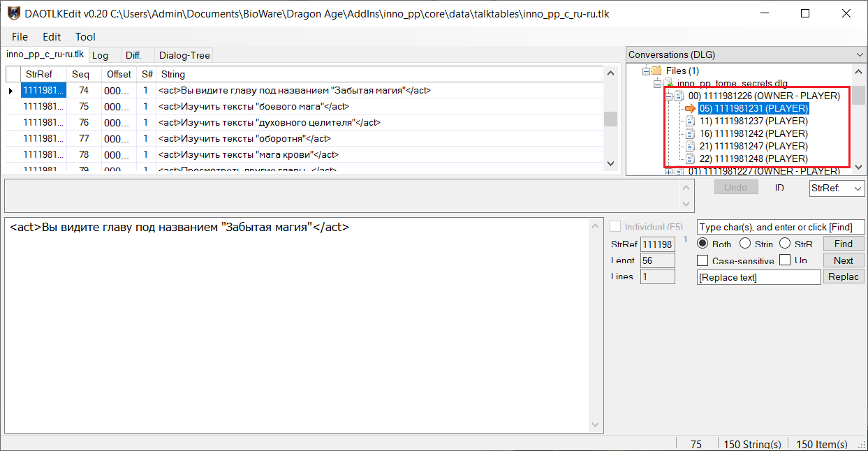Open the Tool menu
Screen dimensions: 868x451
pyautogui.click(x=85, y=36)
